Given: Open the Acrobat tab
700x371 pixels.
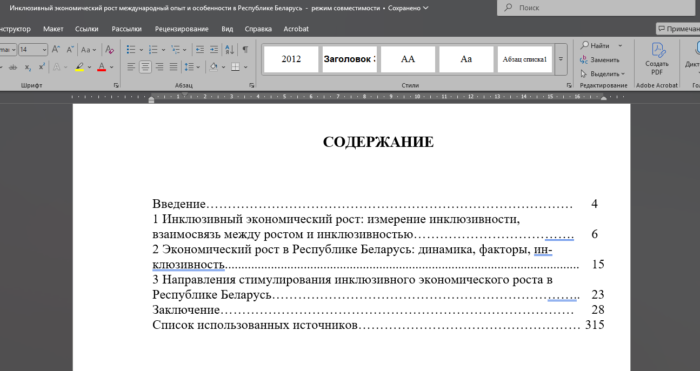Looking at the screenshot, I should [296, 29].
